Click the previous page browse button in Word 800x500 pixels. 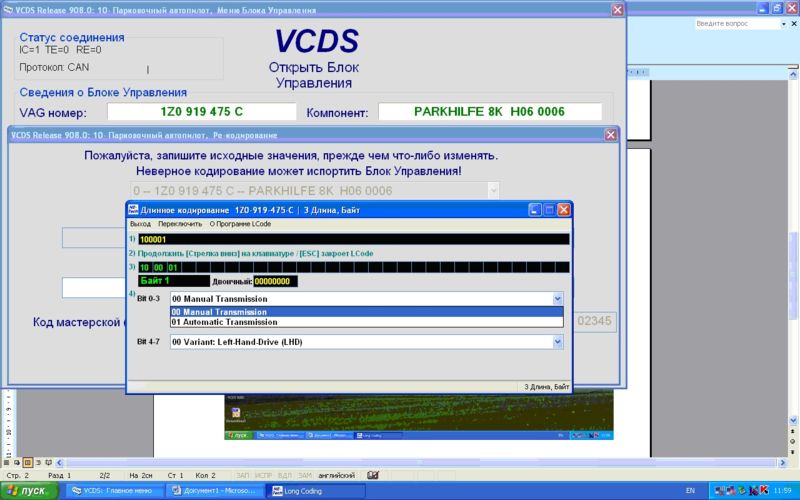[x=793, y=432]
